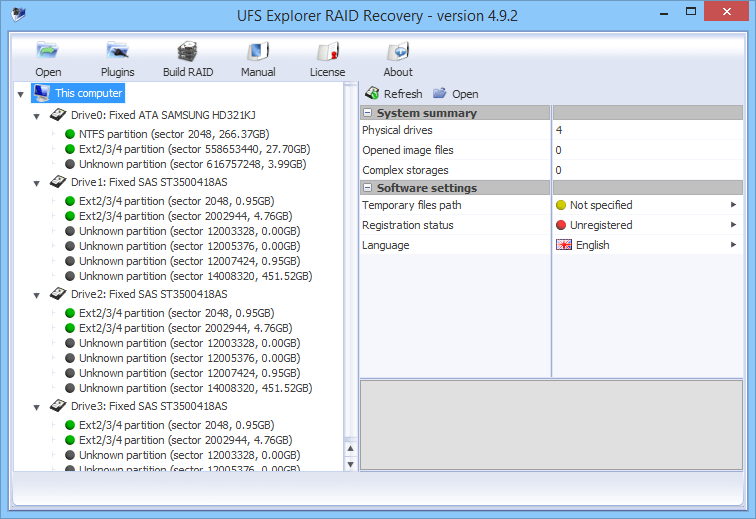Close the UFS Explorer window
The width and height of the screenshot is (756, 519).
point(726,12)
